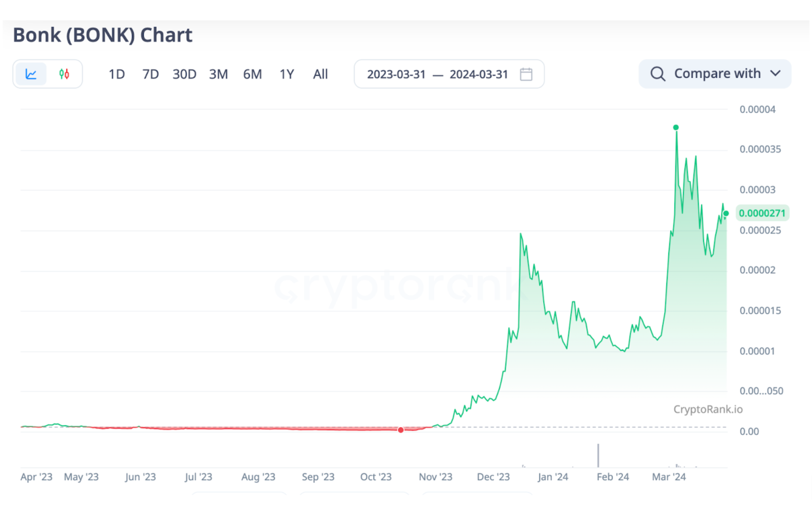The height and width of the screenshot is (518, 812).
Task: Open the calendar date picker icon
Action: 526,74
